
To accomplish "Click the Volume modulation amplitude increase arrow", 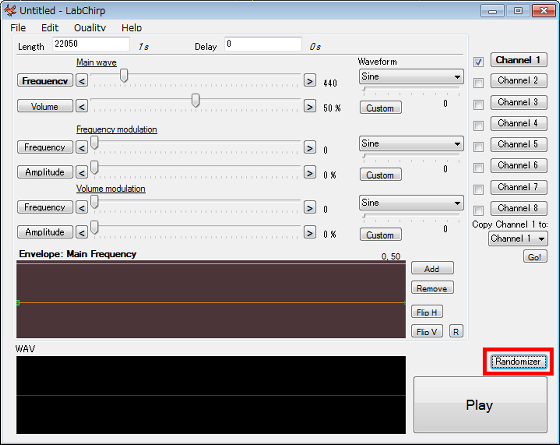I will 310,233.
